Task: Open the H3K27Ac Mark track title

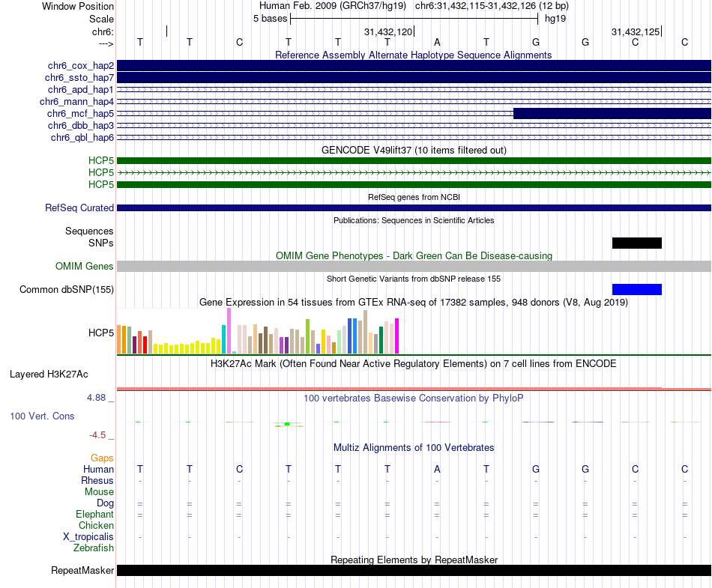Action: pos(414,363)
